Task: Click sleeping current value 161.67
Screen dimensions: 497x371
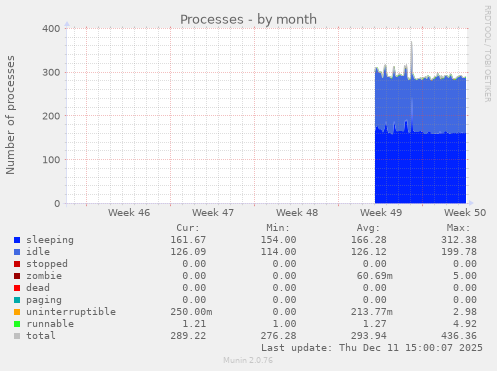Action: pos(188,240)
